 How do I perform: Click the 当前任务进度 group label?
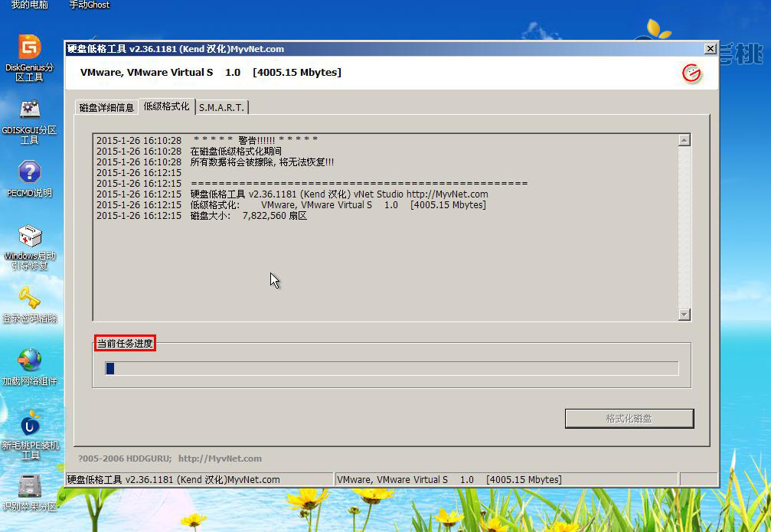tap(125, 343)
